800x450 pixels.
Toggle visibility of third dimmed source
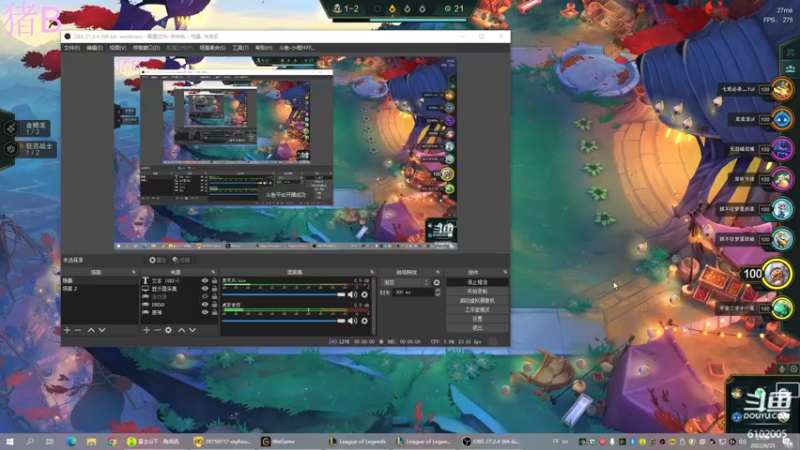[x=205, y=296]
